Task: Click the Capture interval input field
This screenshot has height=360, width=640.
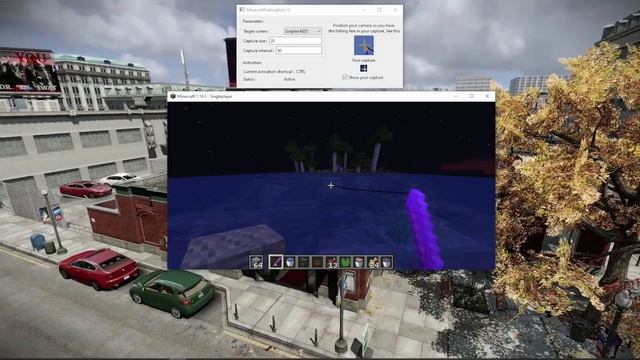Action: click(299, 51)
